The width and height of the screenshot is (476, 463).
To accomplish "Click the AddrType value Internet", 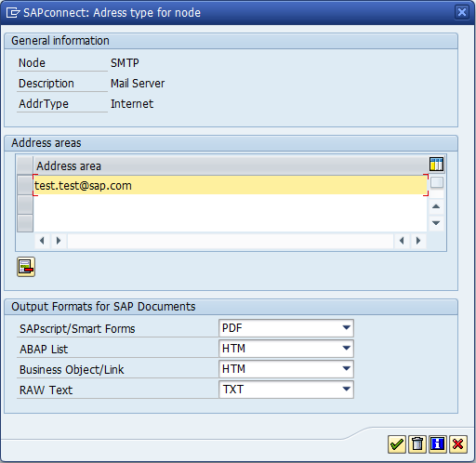I will click(132, 104).
